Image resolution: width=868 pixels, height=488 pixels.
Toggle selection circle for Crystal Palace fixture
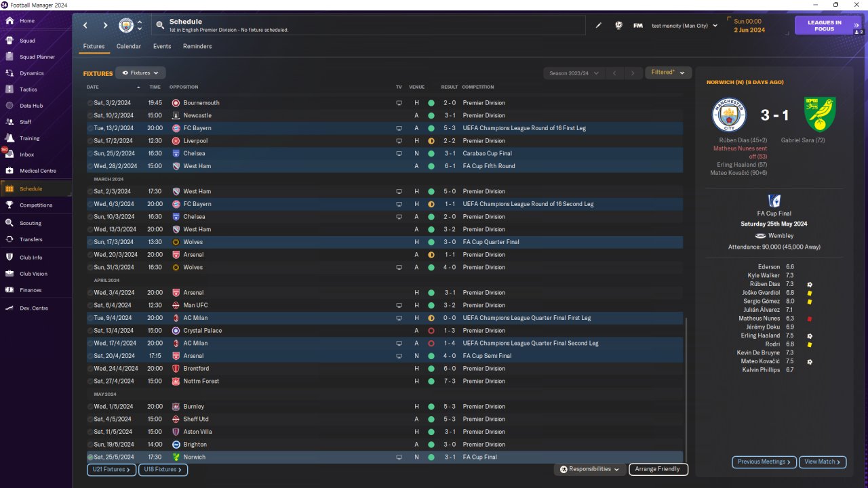[x=90, y=331]
